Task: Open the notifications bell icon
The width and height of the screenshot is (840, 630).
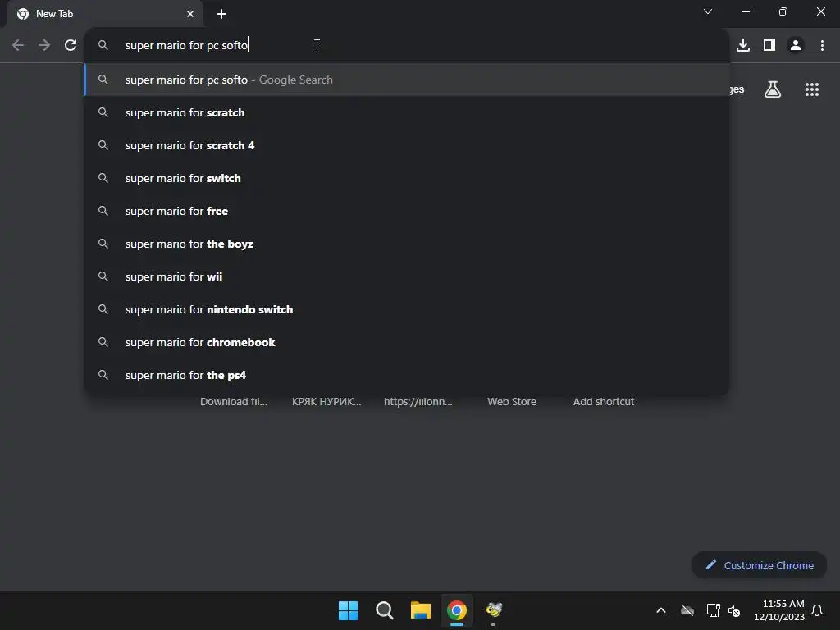Action: point(817,610)
